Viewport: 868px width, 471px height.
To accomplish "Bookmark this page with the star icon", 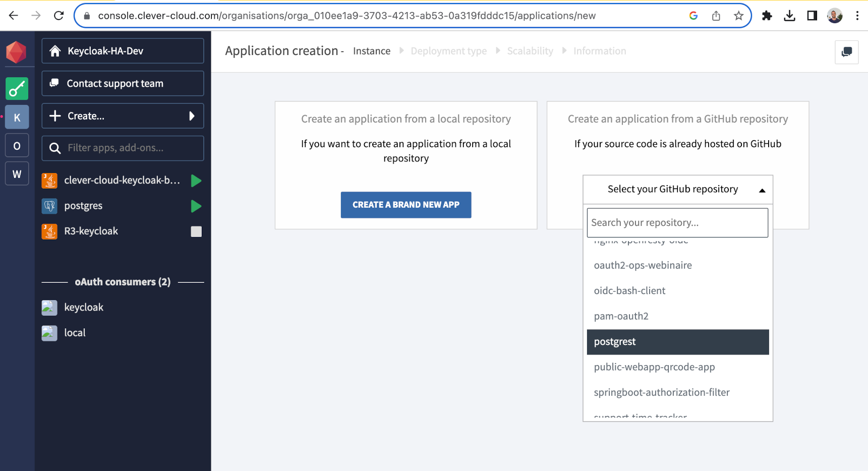I will coord(738,16).
